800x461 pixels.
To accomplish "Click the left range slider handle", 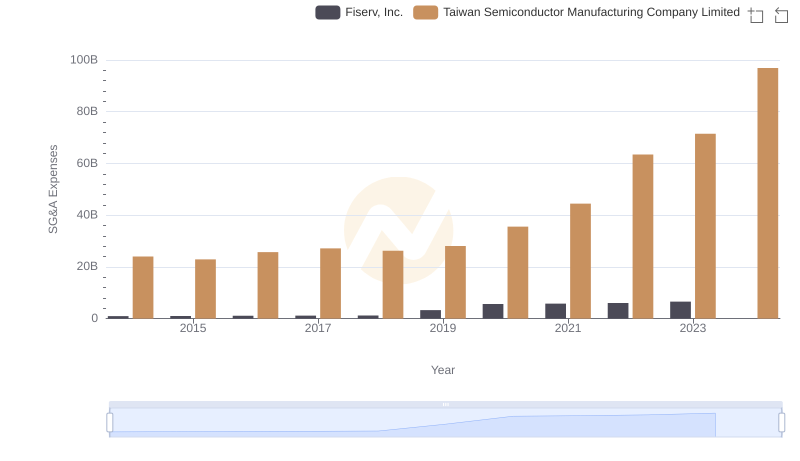I will pos(110,423).
